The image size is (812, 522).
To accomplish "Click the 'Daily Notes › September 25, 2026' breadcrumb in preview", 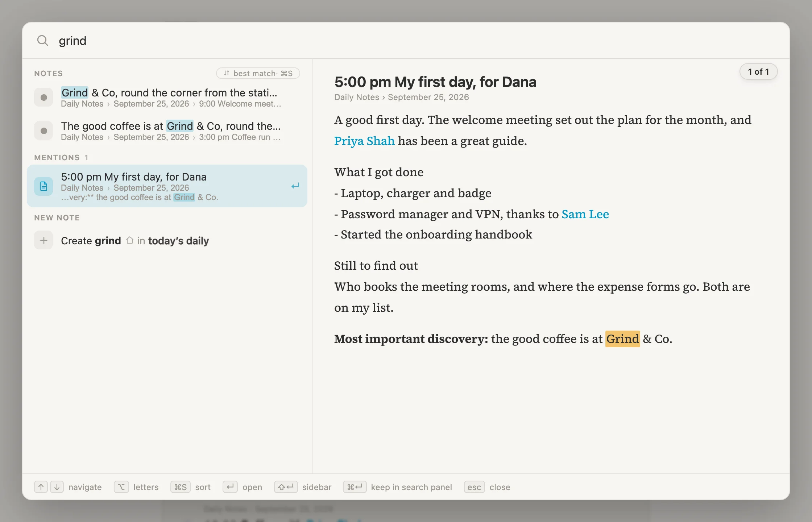I will (401, 97).
